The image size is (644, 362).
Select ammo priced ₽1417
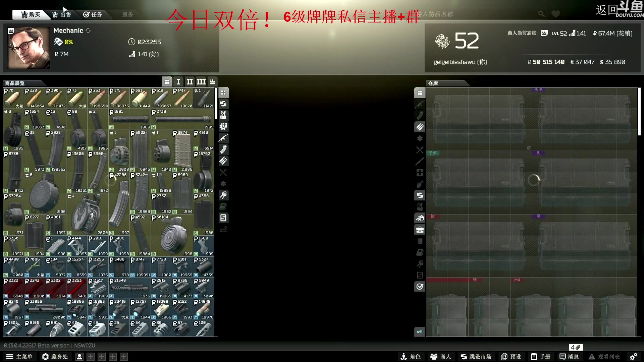coord(182,98)
